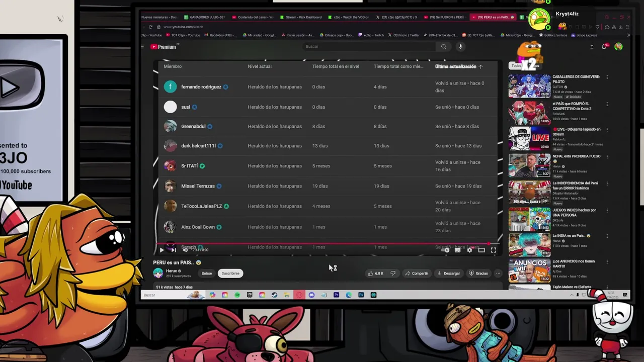
Task: Open Steam from the taskbar
Action: [x=274, y=295]
